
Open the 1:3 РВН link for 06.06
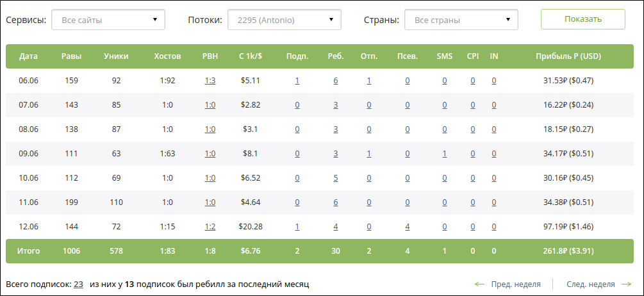(210, 81)
